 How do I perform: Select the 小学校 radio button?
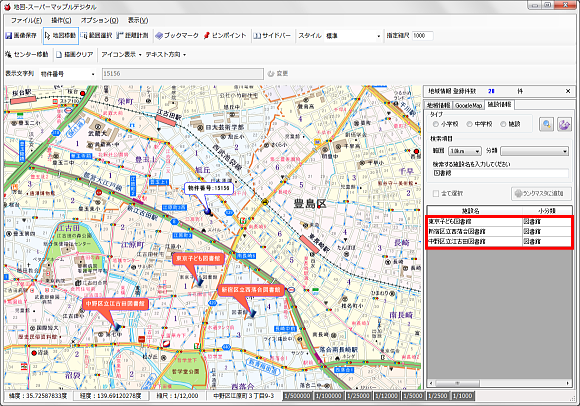coord(436,124)
